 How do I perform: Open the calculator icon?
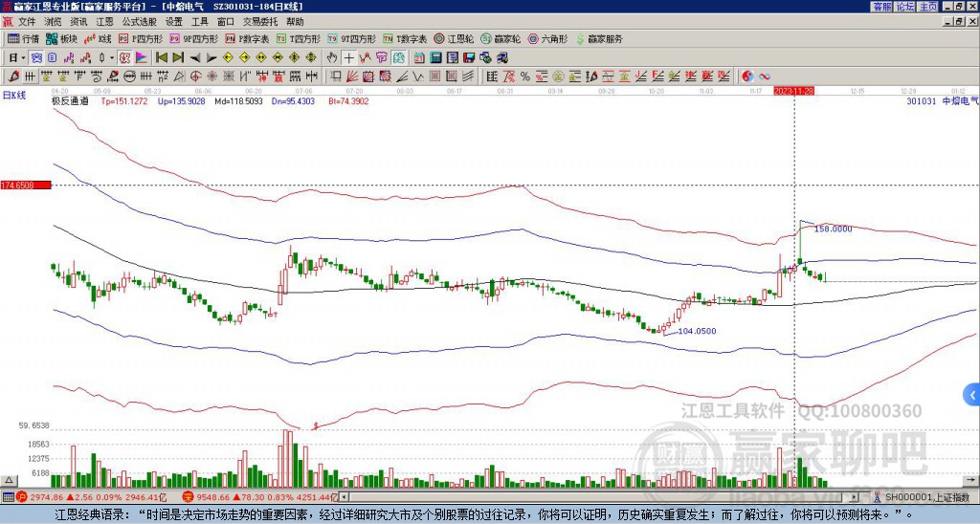[x=435, y=58]
